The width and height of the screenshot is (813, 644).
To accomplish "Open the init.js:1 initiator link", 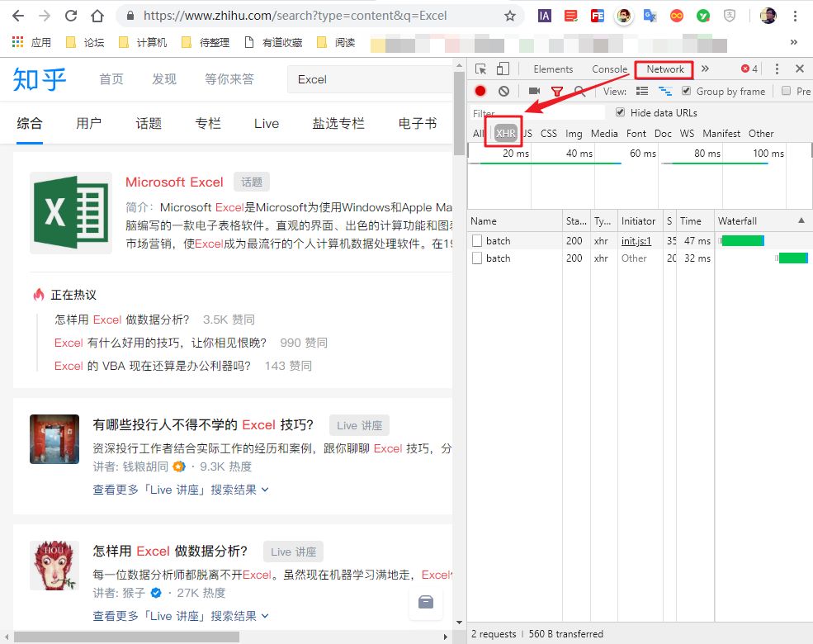I will pyautogui.click(x=636, y=240).
